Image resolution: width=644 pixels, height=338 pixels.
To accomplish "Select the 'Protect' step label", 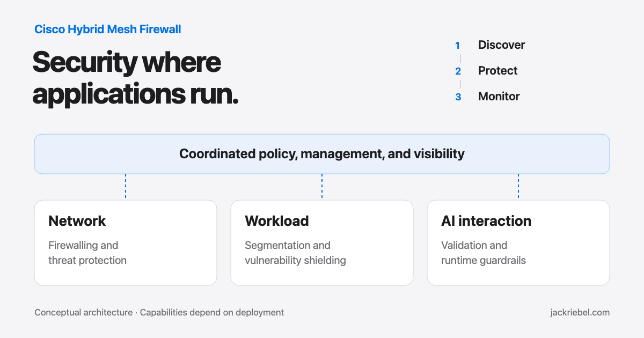I will [498, 71].
